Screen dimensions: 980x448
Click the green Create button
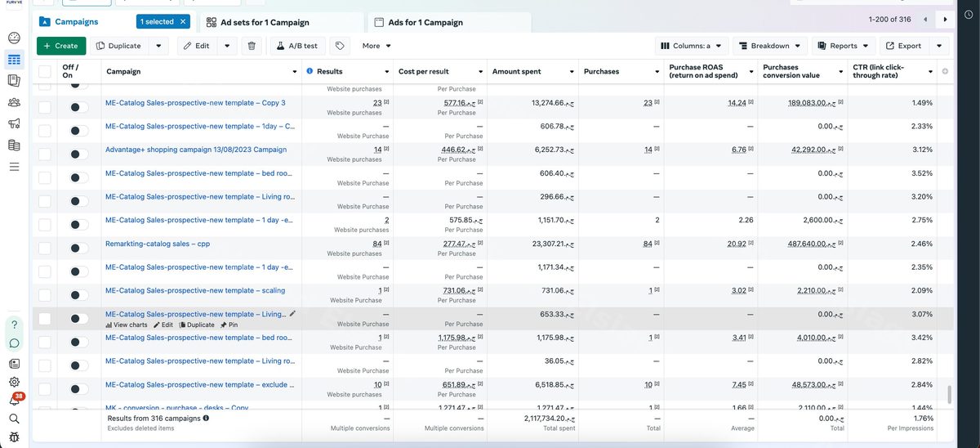pos(61,46)
